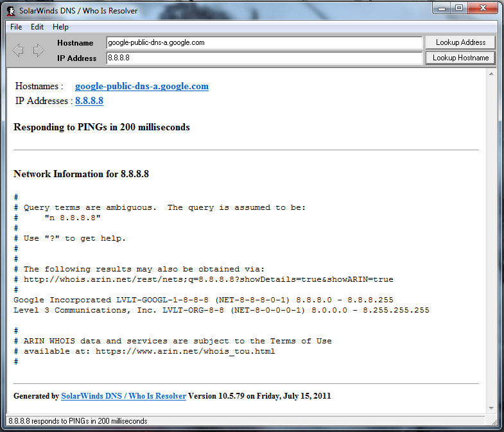This screenshot has height=432, width=504.
Task: Click the 'ARIN WHOIS data and services' line
Action: 173,341
